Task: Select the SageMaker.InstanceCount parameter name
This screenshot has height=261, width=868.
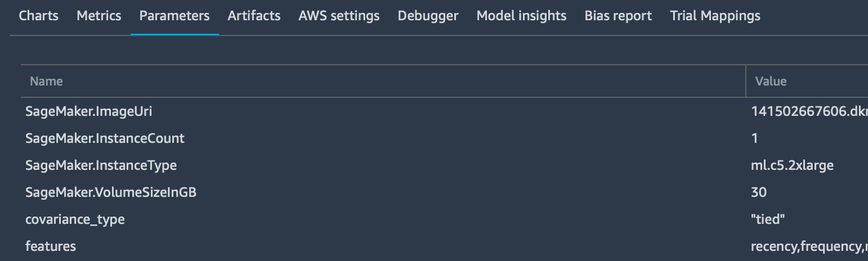Action: coord(105,138)
